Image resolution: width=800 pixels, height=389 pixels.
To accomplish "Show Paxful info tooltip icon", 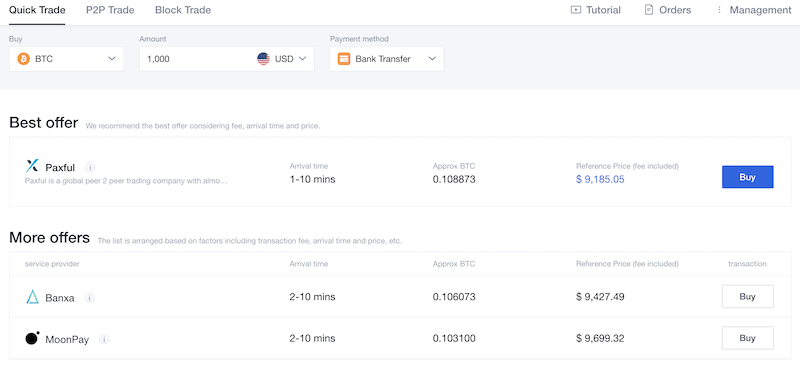I will [90, 167].
